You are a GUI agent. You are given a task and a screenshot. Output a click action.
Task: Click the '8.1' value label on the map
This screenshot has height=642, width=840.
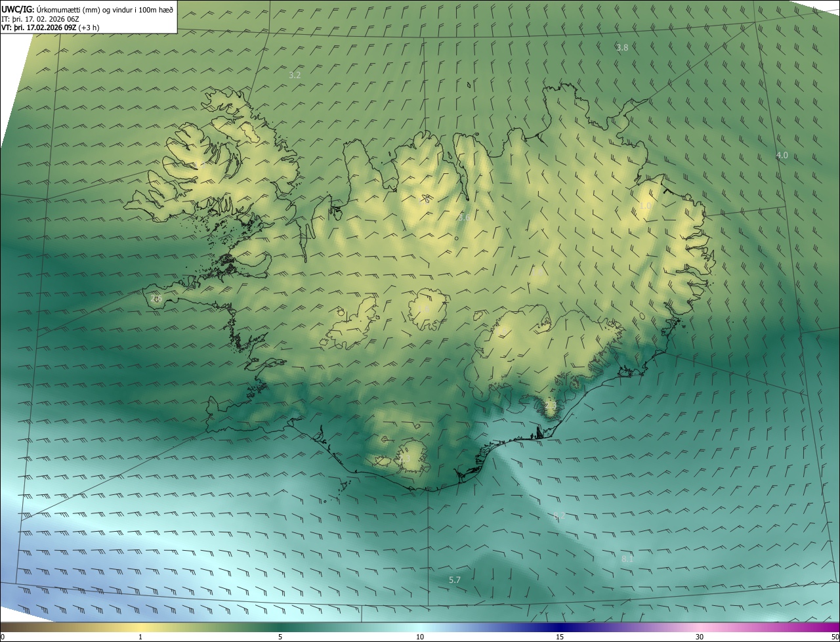(627, 559)
